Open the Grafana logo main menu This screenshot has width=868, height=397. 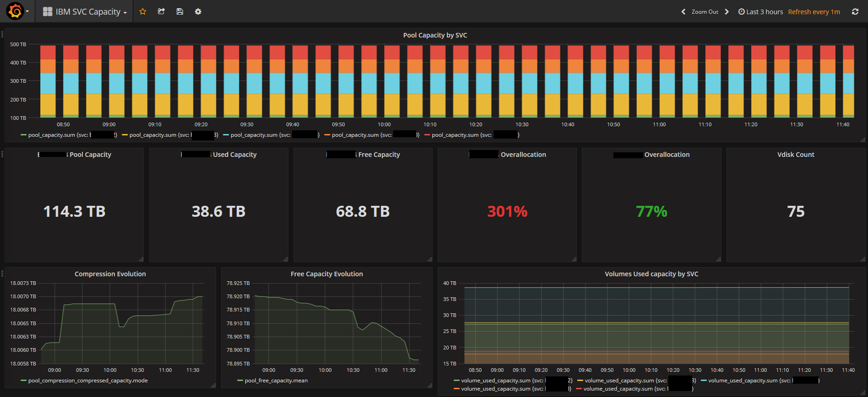pyautogui.click(x=15, y=11)
